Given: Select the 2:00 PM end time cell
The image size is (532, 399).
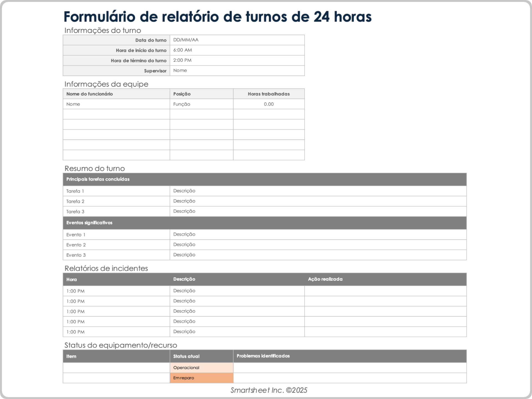Looking at the screenshot, I should 237,60.
